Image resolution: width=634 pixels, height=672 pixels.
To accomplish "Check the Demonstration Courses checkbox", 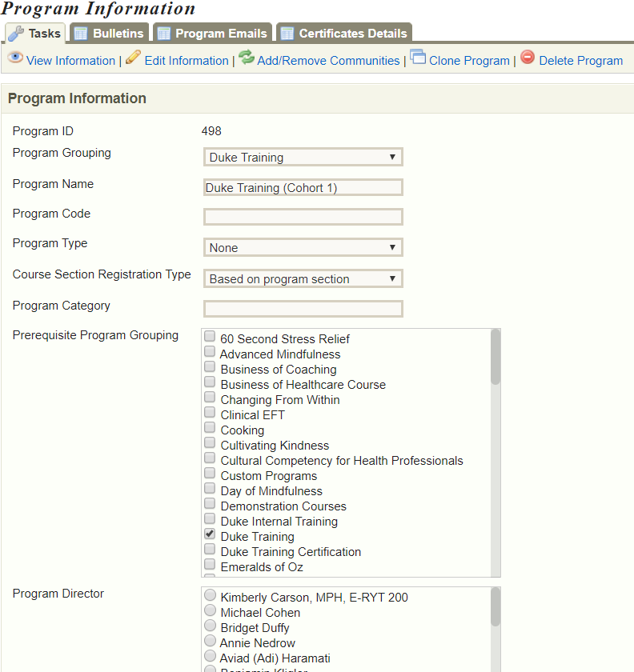I will (x=210, y=503).
